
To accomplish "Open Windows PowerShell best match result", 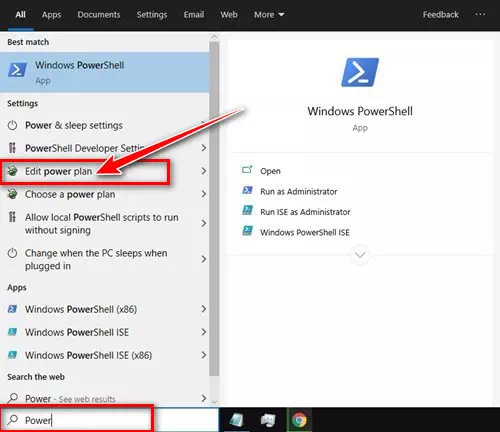I will [x=104, y=72].
